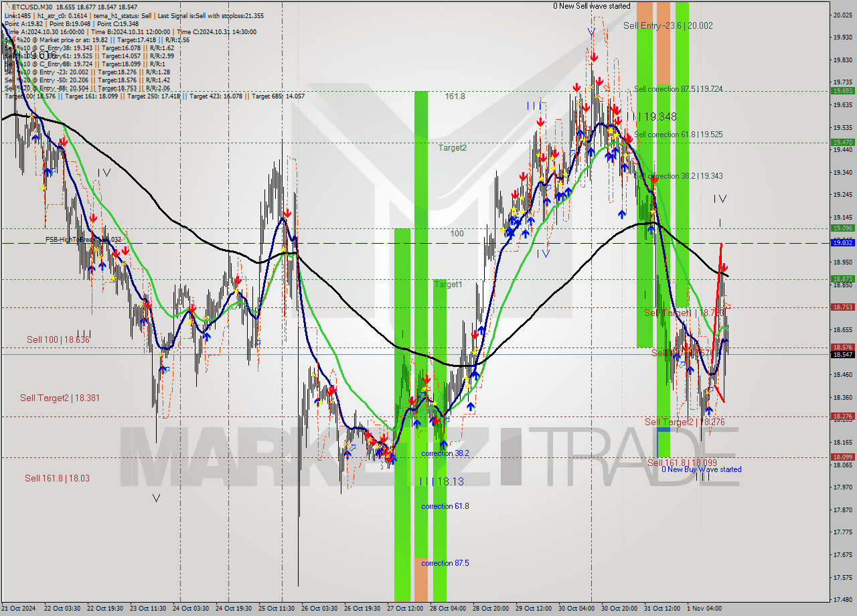Screen dimensions: 857x616
Task: Select the blue 'correction 38.2' label
Action: tap(445, 453)
